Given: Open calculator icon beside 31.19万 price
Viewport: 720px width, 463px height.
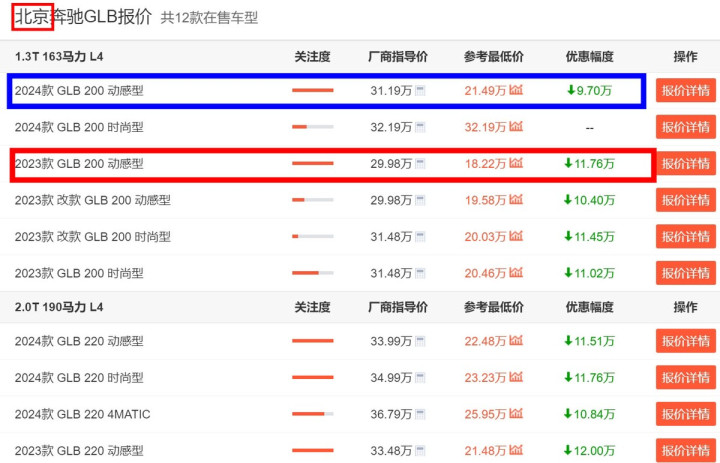Looking at the screenshot, I should point(420,90).
